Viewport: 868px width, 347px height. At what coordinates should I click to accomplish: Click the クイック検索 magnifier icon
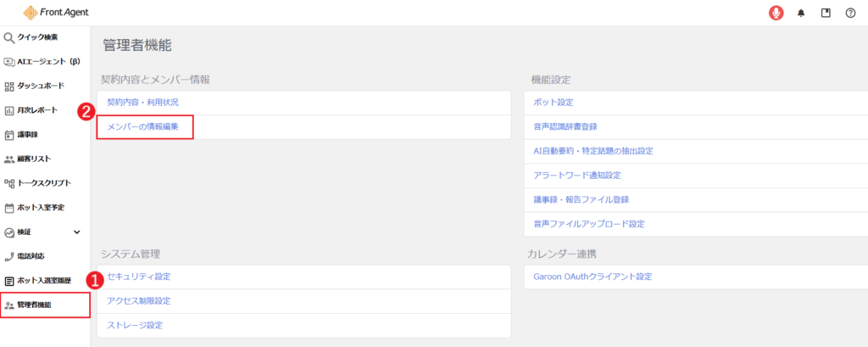point(9,37)
